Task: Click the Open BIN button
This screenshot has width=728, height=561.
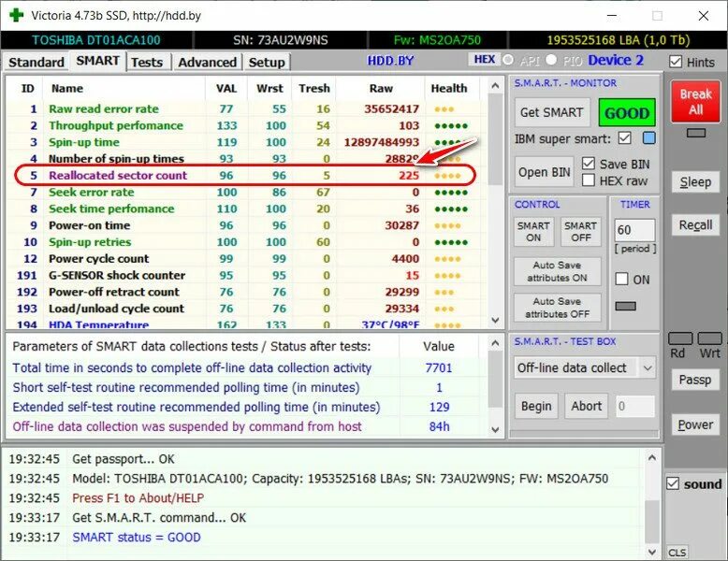Action: tap(545, 172)
